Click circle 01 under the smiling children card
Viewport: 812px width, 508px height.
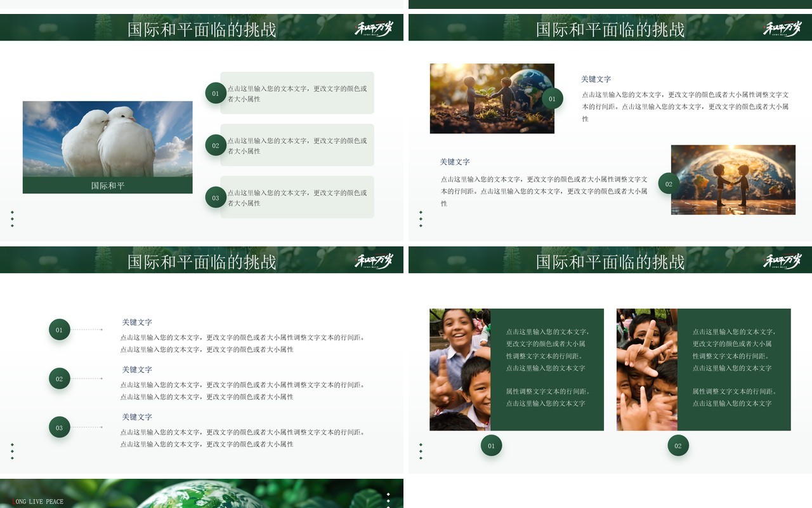tap(491, 446)
